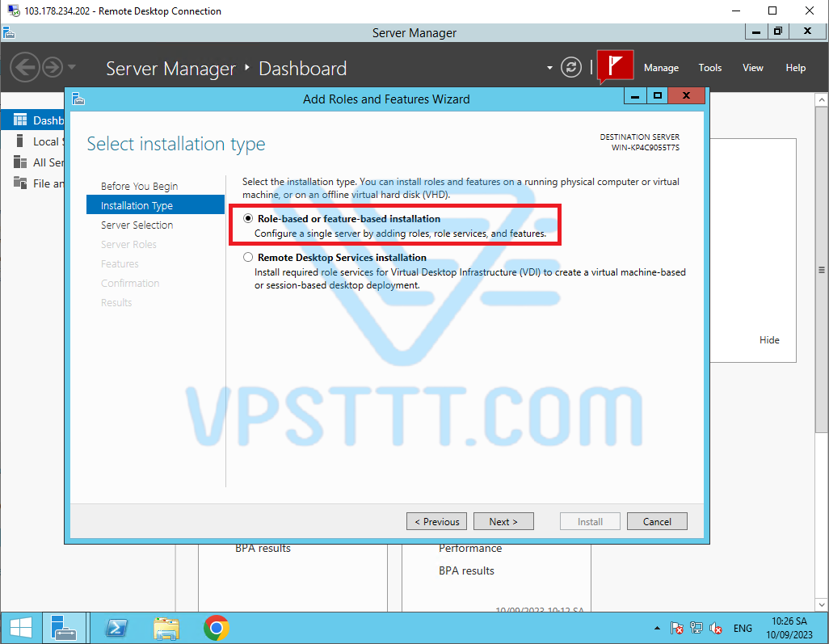
Task: Click the Server Manager title bar icon
Action: pyautogui.click(x=9, y=33)
